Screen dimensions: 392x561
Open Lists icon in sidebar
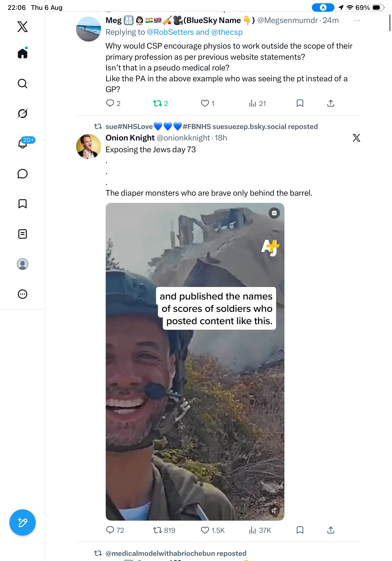(x=23, y=234)
